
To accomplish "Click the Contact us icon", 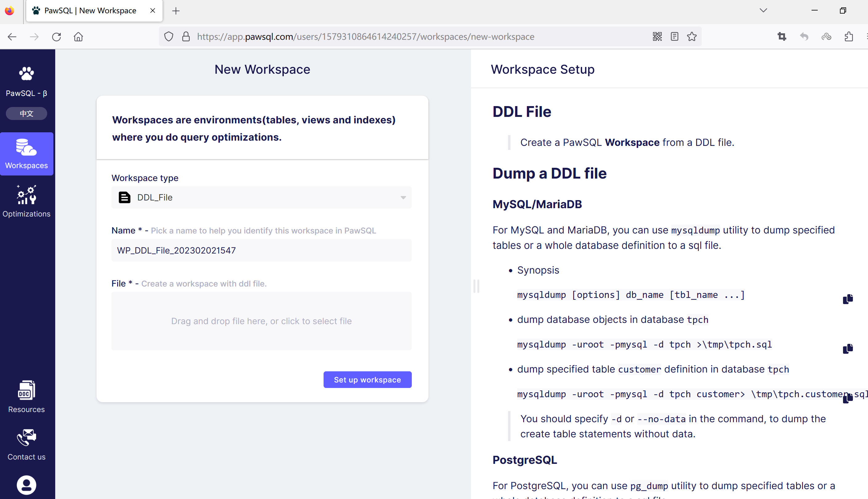I will 27,438.
